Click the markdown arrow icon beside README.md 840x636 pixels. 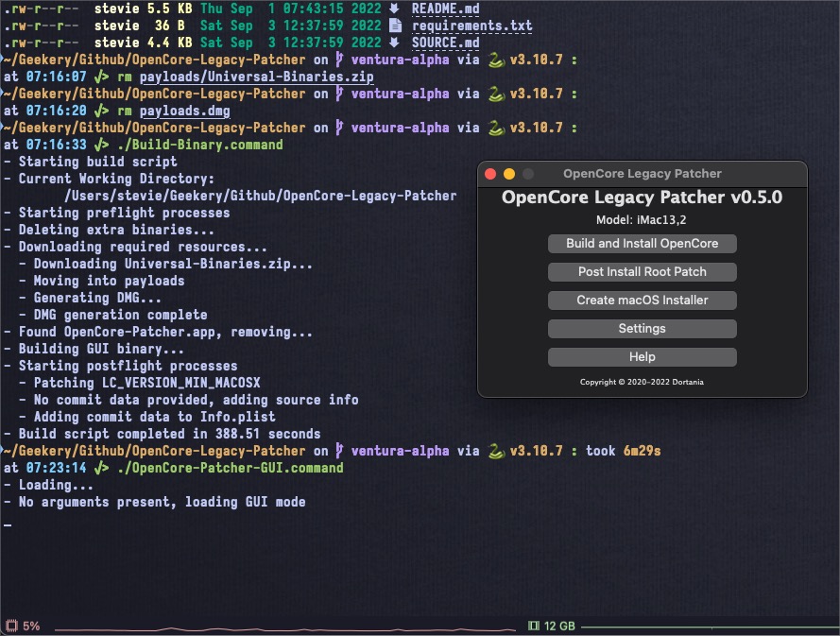click(394, 9)
